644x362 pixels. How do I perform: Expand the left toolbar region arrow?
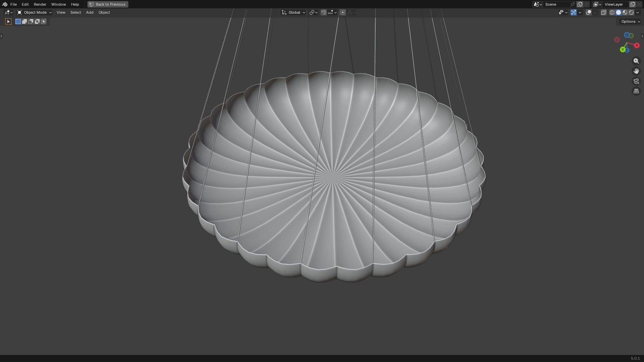tap(1, 36)
